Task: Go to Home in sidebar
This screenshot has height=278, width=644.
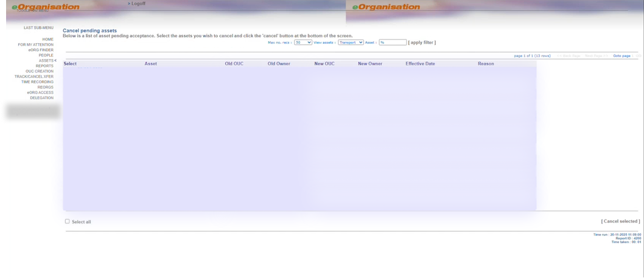Action: pos(47,40)
